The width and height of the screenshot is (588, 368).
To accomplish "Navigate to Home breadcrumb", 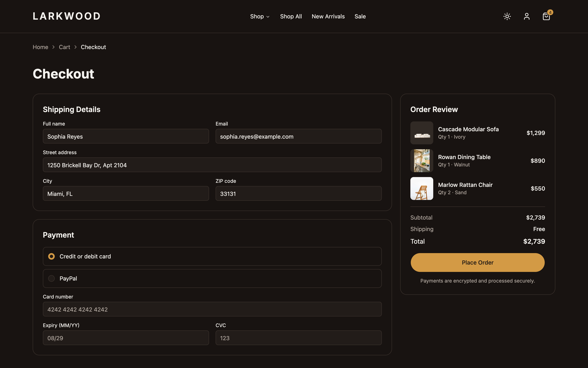I will tap(40, 47).
